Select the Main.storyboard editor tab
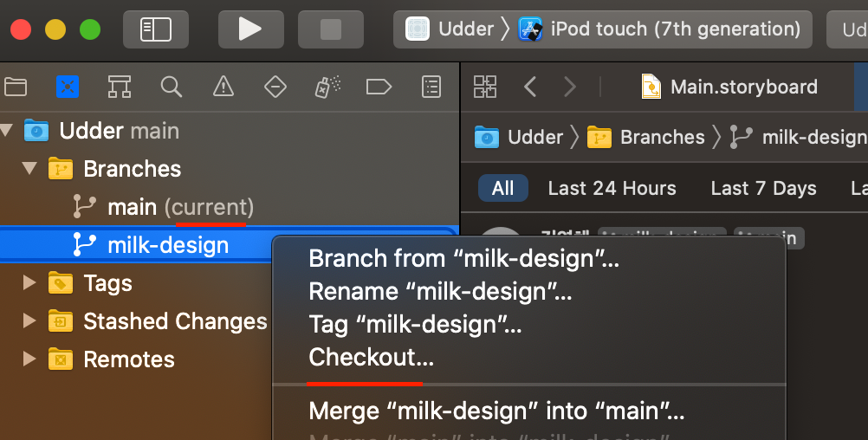Screen dimensions: 868x440 729,87
